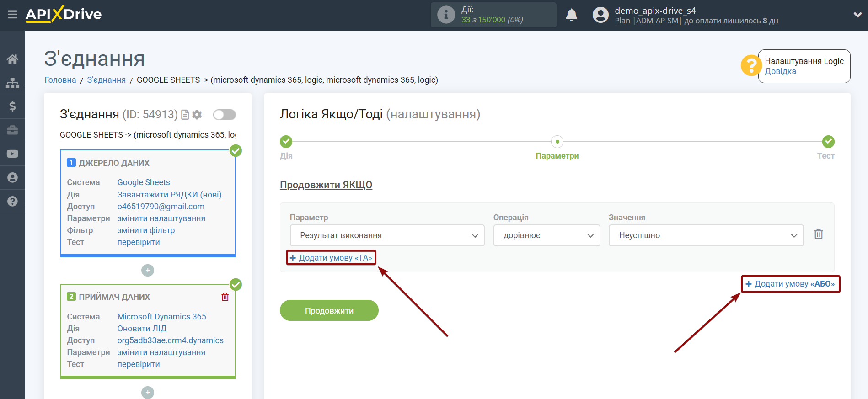Expand the account dropdown chevron
Screen dimensions: 868x399
(x=857, y=15)
